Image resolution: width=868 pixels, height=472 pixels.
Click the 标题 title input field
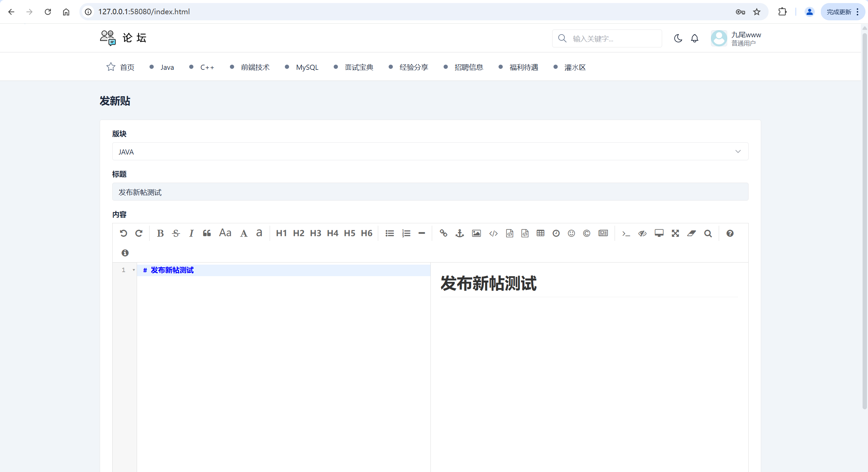click(x=430, y=192)
